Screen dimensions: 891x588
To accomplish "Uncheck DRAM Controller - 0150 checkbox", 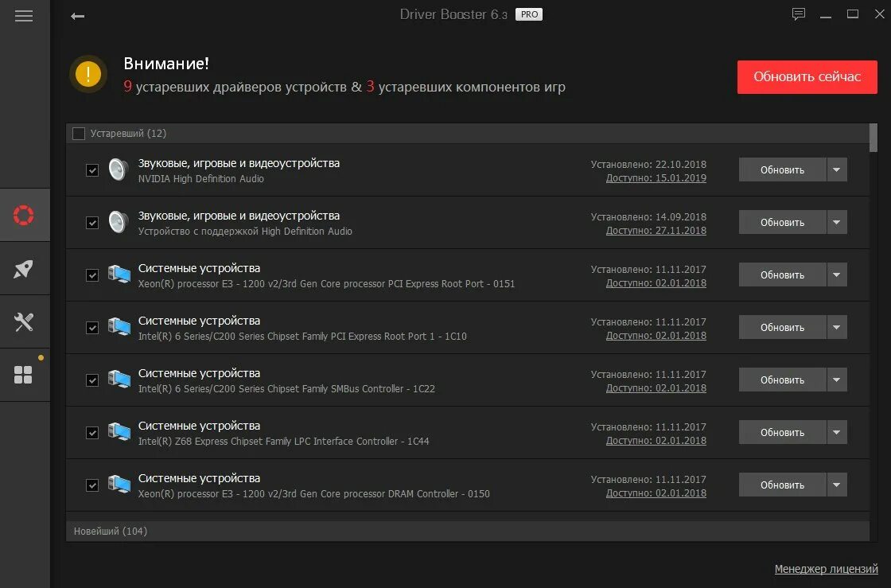I will pos(92,485).
